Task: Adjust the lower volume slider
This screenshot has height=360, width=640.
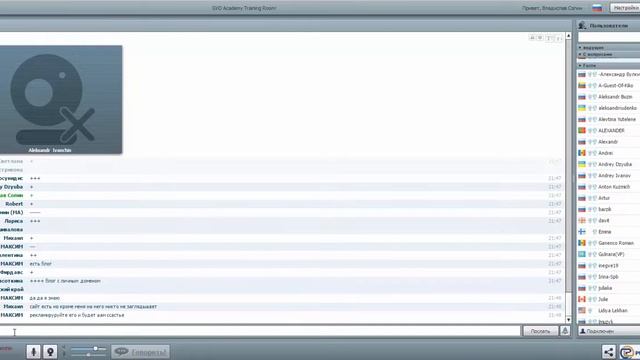Action: [88, 355]
